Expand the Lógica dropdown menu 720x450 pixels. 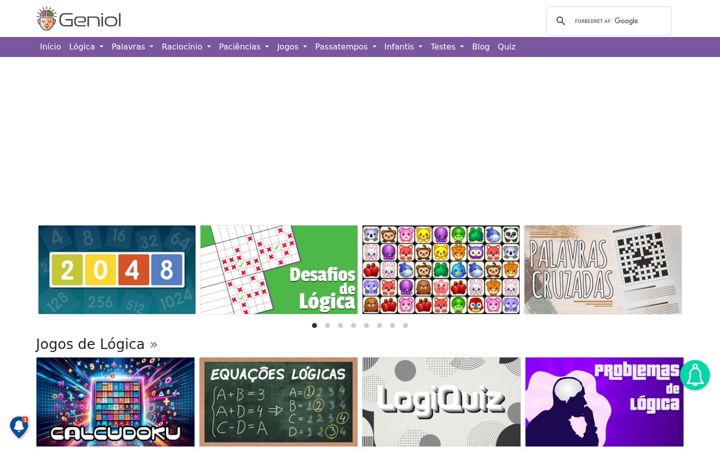click(x=86, y=47)
